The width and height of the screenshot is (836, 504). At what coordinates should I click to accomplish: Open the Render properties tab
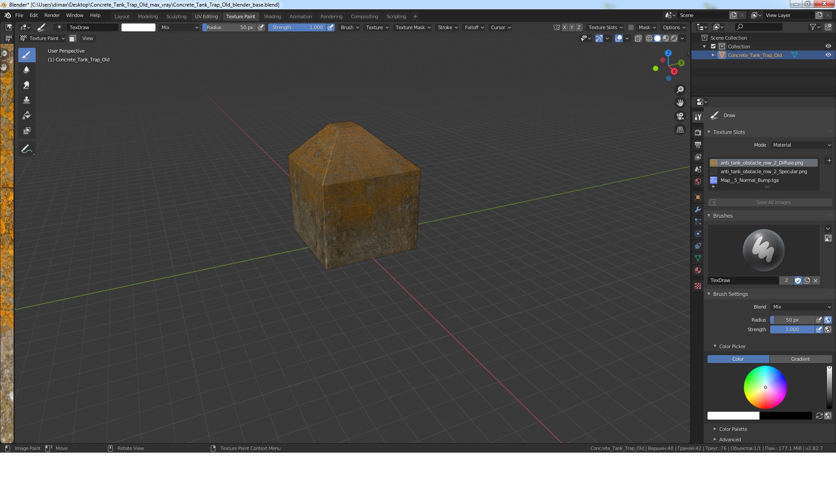pyautogui.click(x=698, y=132)
